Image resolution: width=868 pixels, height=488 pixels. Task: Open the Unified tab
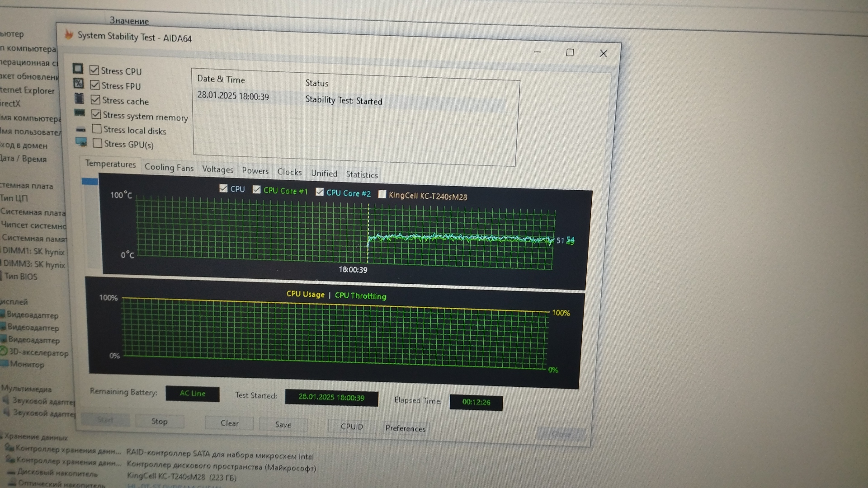[x=324, y=174]
